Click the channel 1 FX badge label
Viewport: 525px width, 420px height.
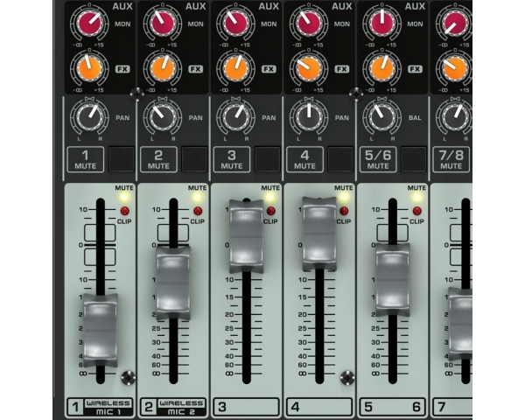122,69
